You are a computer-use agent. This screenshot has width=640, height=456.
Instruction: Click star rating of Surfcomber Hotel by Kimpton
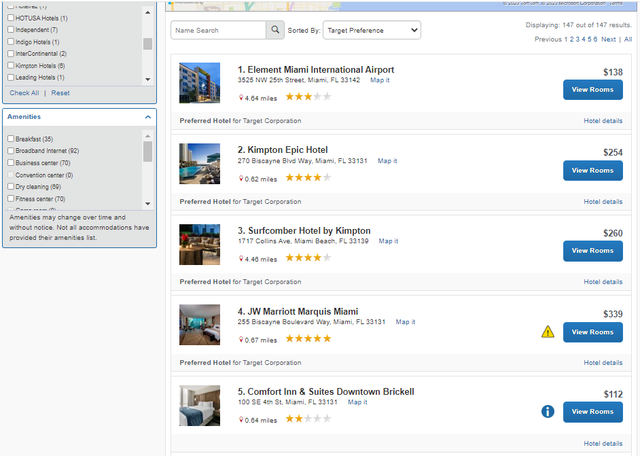pos(308,258)
